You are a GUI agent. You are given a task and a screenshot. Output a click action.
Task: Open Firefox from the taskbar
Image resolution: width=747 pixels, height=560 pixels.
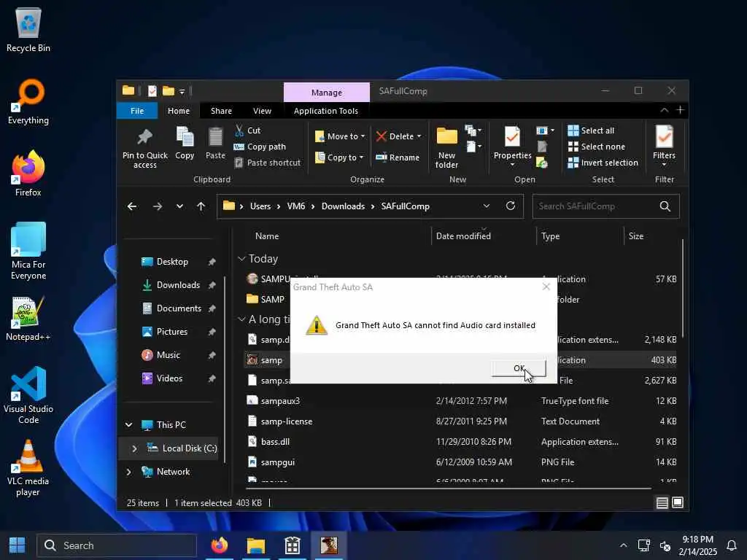220,545
